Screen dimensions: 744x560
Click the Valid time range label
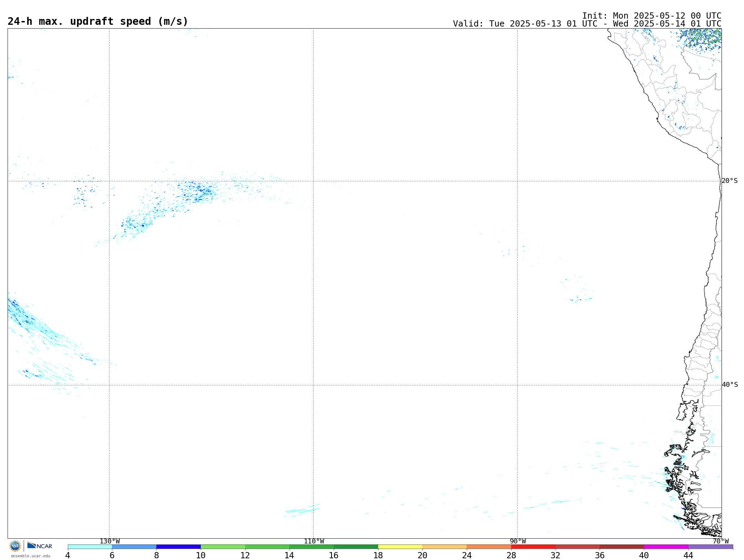(587, 23)
